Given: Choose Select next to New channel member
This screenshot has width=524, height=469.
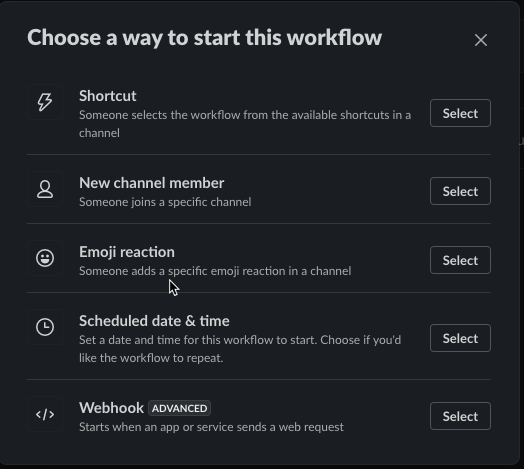Looking at the screenshot, I should tap(460, 191).
